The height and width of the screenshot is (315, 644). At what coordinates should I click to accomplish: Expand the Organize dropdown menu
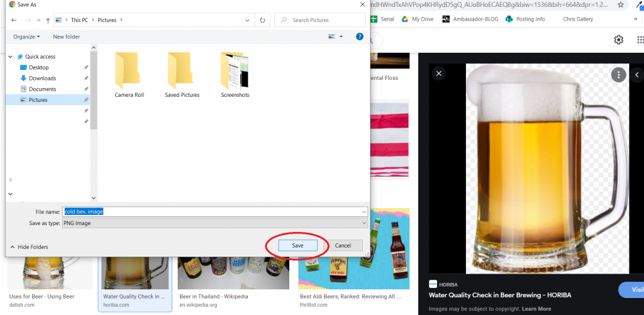(x=26, y=37)
